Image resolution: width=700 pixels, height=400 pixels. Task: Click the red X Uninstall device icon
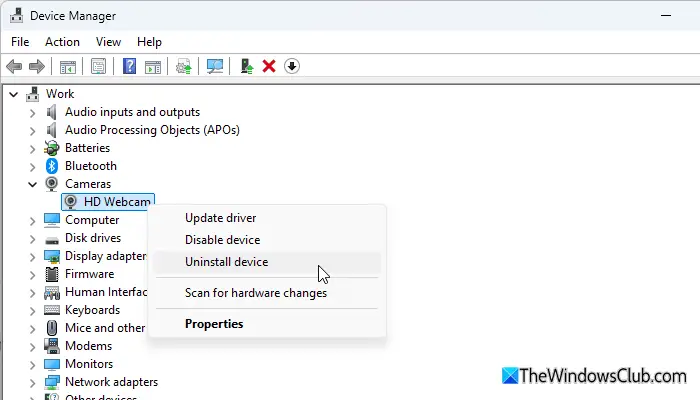click(268, 67)
